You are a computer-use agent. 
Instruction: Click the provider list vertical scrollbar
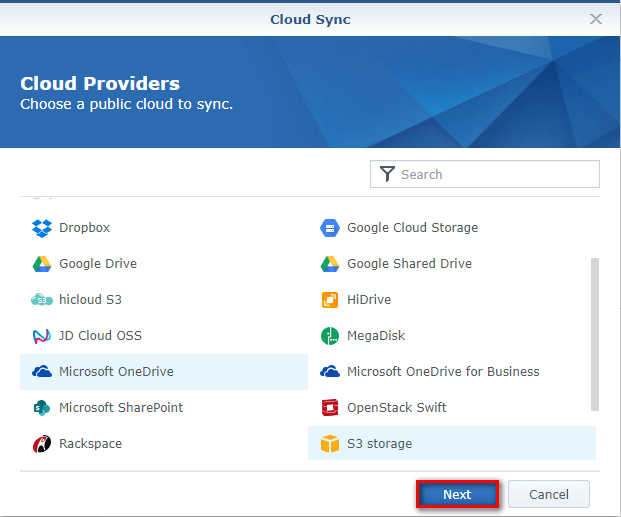(595, 334)
